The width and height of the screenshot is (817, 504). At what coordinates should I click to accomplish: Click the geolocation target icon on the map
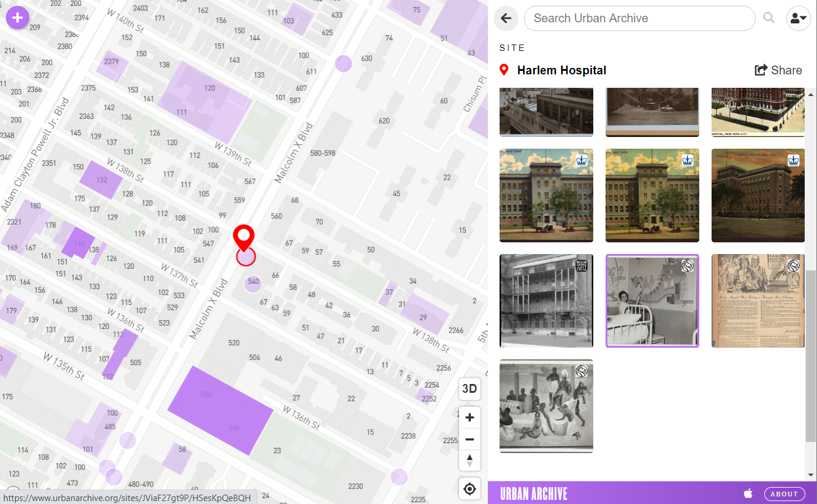pyautogui.click(x=470, y=489)
